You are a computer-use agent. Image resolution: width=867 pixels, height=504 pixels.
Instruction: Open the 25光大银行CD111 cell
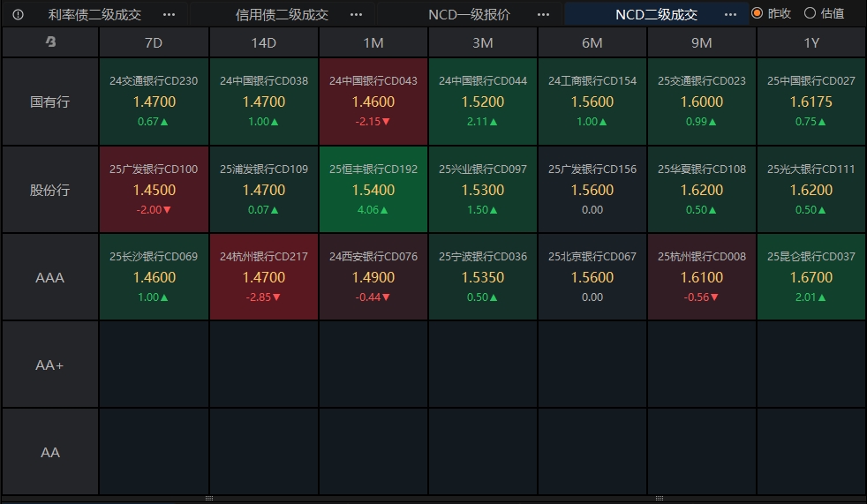[x=811, y=190]
